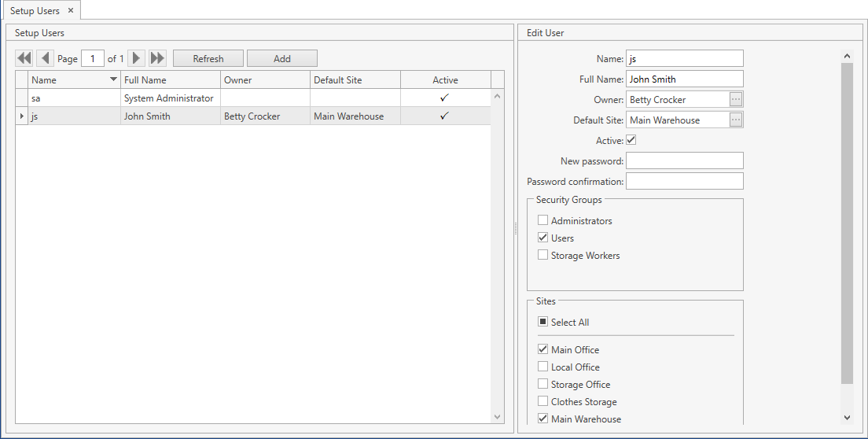
Task: Close the Setup Users tab
Action: point(71,11)
